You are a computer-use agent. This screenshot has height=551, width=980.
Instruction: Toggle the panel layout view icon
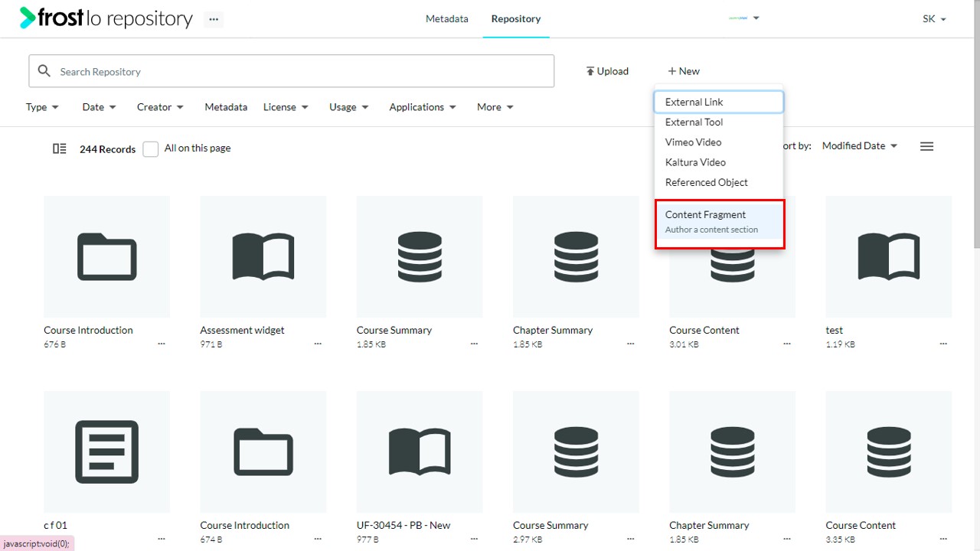pyautogui.click(x=59, y=148)
